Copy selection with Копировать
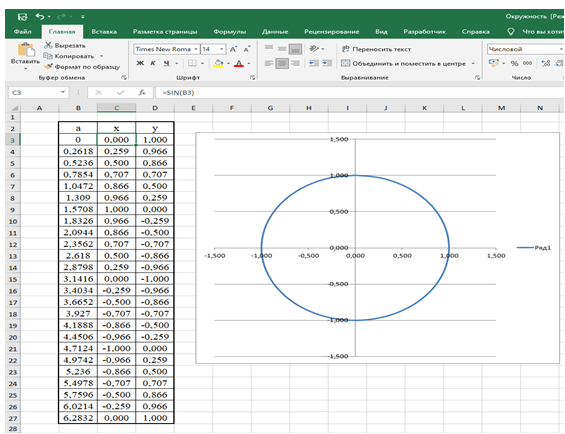 point(69,56)
